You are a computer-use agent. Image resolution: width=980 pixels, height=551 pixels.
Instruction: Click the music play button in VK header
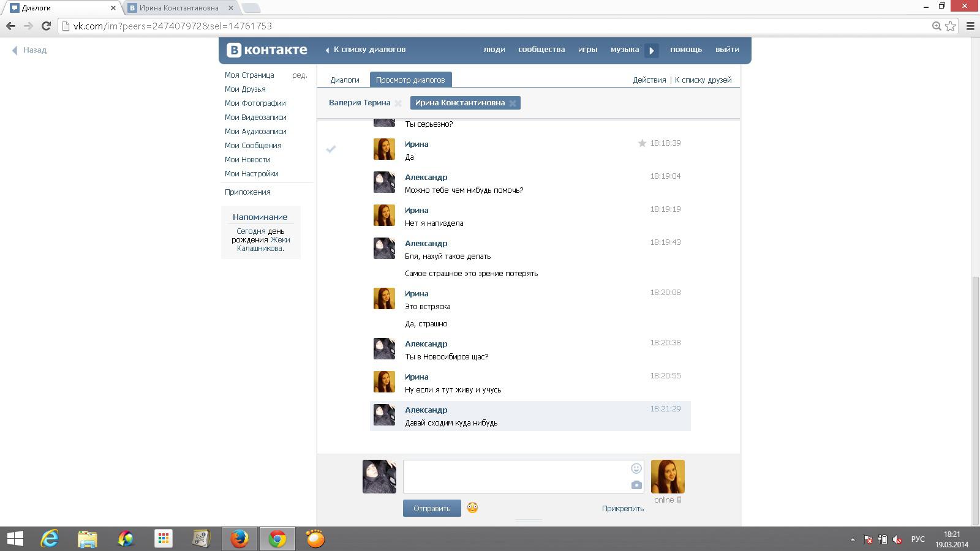tap(652, 50)
